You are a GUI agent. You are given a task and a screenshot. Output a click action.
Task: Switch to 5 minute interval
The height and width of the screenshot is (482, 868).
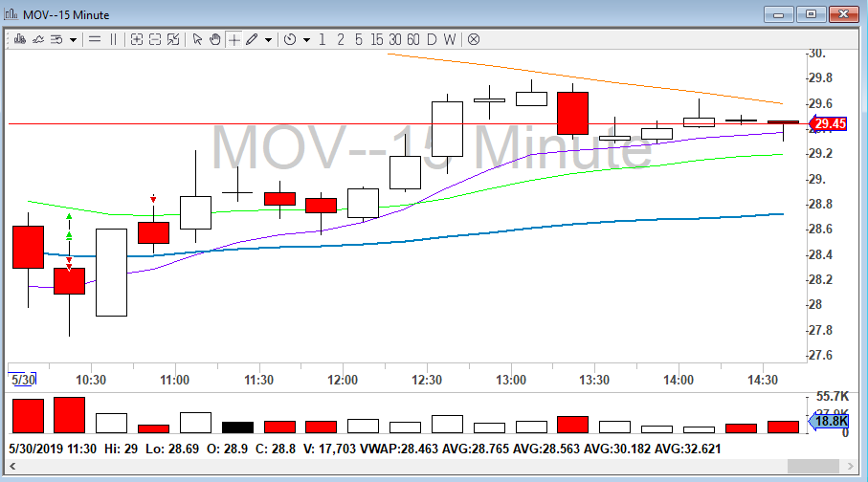(x=359, y=39)
